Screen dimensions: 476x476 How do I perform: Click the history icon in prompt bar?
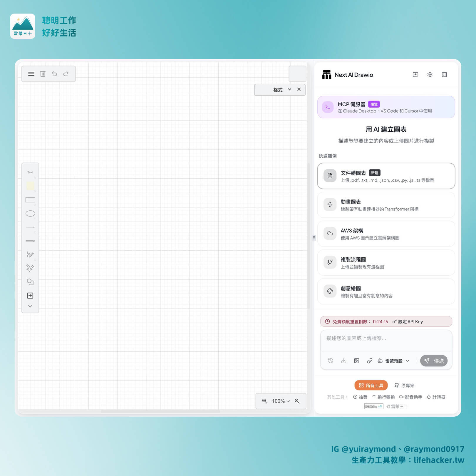pyautogui.click(x=330, y=361)
